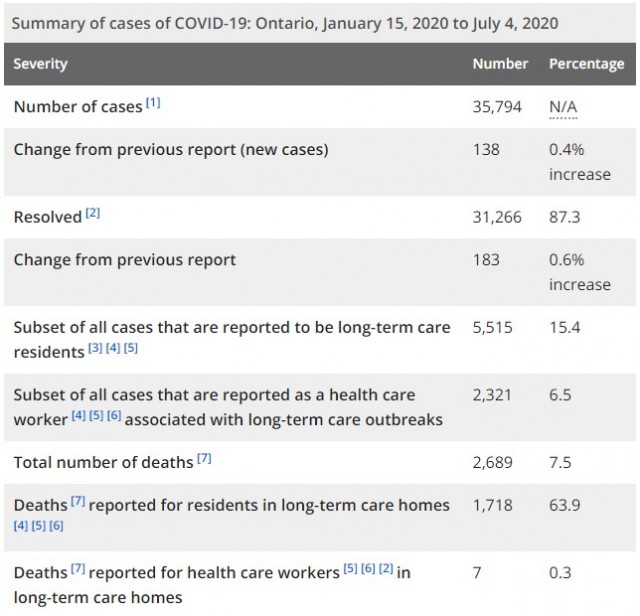Select the 31,266 resolved number cell
Viewport: 640px width, 616px height.
pyautogui.click(x=497, y=217)
